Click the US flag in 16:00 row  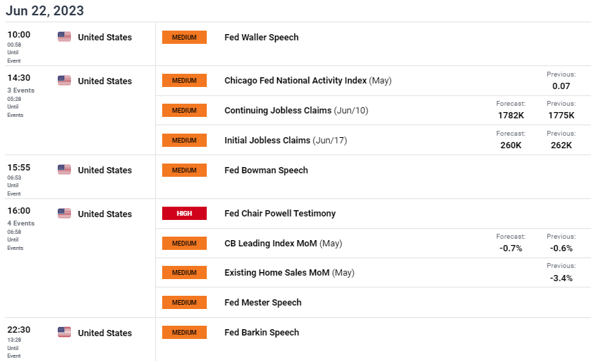(64, 214)
